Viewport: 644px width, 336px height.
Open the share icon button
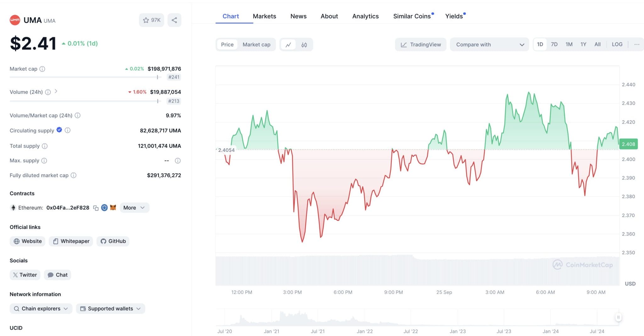[174, 20]
